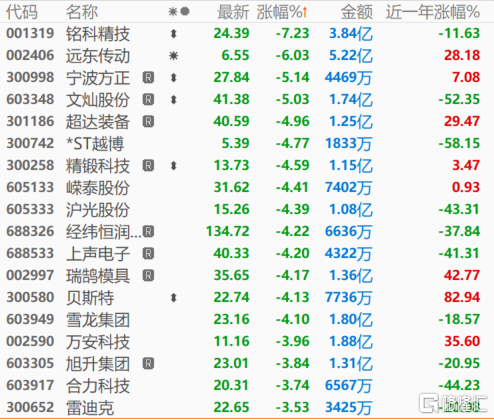Click the 代码 column header
The width and height of the screenshot is (494, 420).
pos(22,12)
